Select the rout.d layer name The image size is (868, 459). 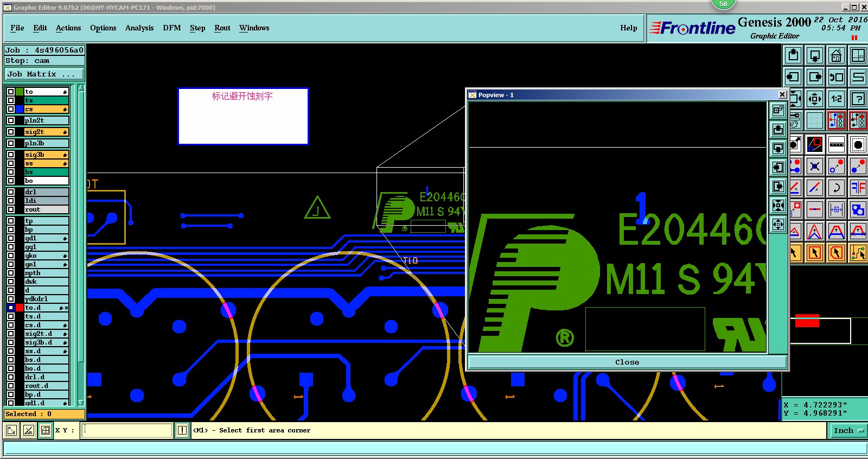[47, 386]
